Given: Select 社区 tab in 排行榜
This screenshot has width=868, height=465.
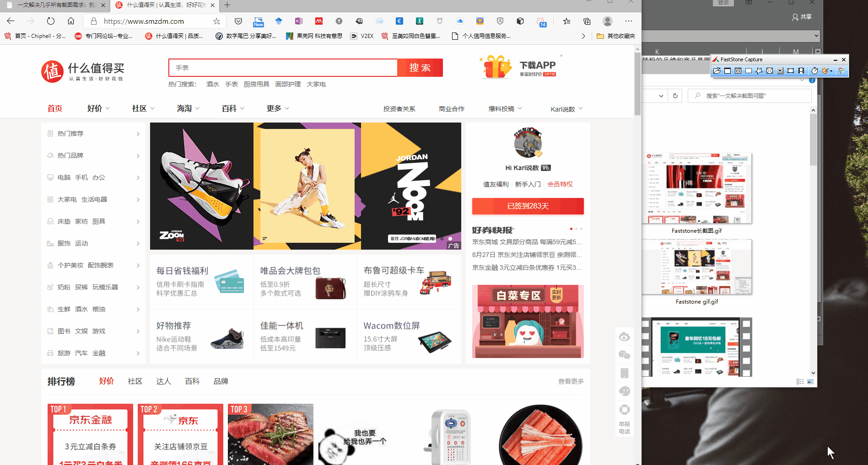Looking at the screenshot, I should tap(135, 381).
